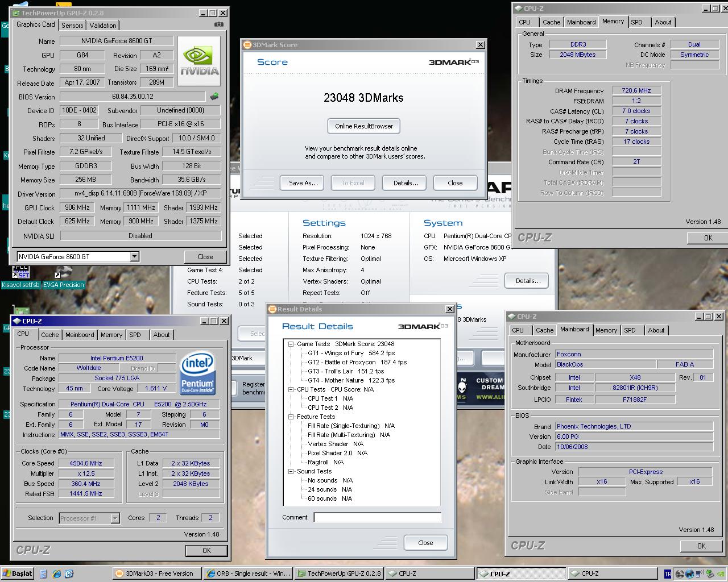Image resolution: width=728 pixels, height=582 pixels.
Task: Click the CPU-Z Mainboard window title icon
Action: click(x=511, y=317)
